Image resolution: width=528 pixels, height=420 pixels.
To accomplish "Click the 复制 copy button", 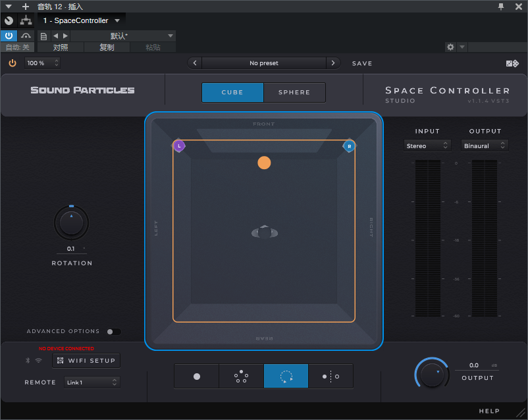I will click(107, 47).
